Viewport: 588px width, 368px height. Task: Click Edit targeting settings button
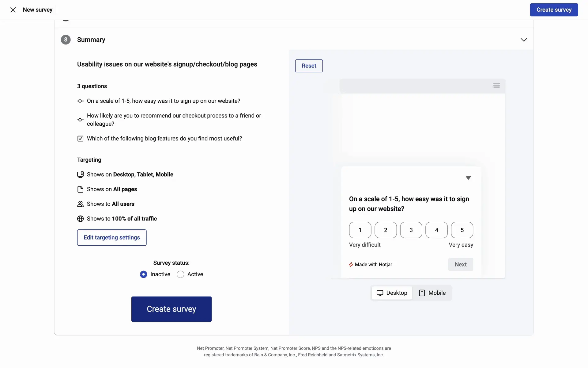112,238
